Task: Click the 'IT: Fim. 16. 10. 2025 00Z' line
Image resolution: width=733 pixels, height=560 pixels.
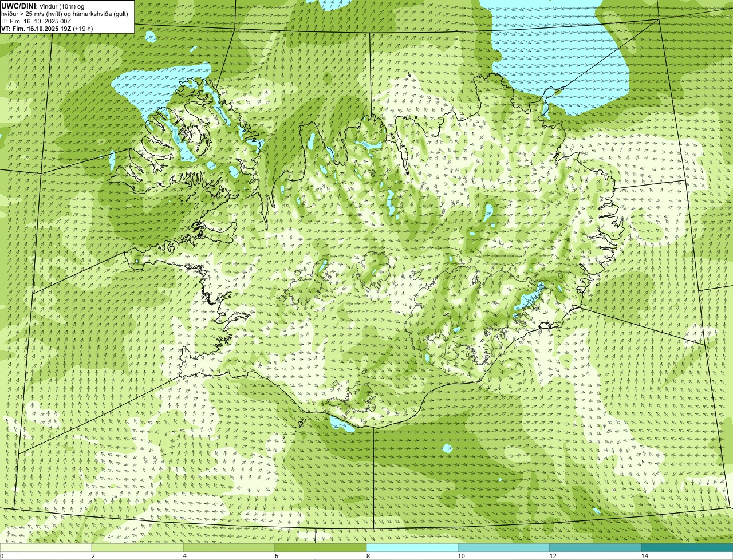Action: pyautogui.click(x=37, y=21)
